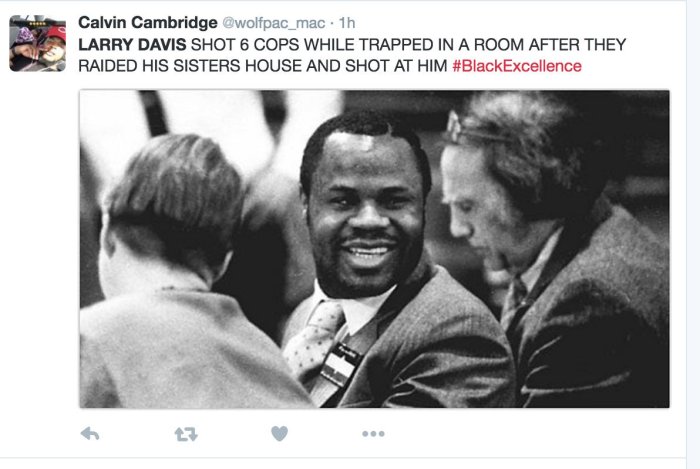Open tweet permalink via 1h timestamp

[347, 23]
